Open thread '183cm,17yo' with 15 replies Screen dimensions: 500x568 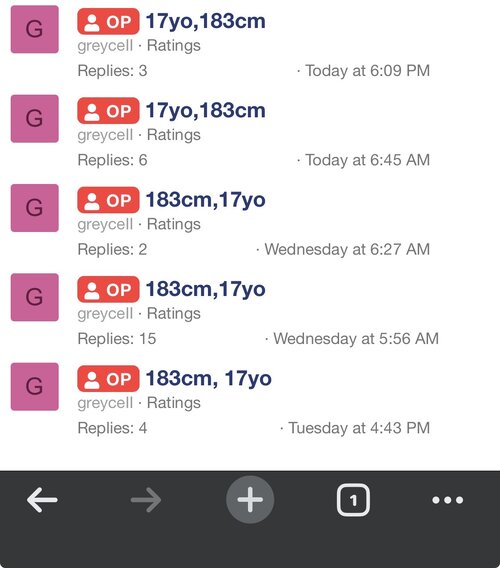(x=205, y=289)
